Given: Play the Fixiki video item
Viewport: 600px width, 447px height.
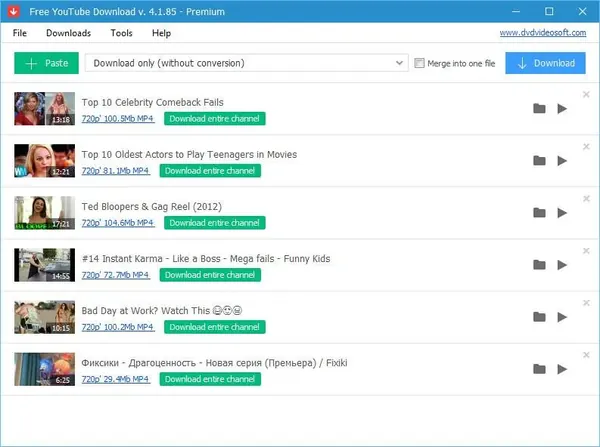Looking at the screenshot, I should pyautogui.click(x=562, y=369).
